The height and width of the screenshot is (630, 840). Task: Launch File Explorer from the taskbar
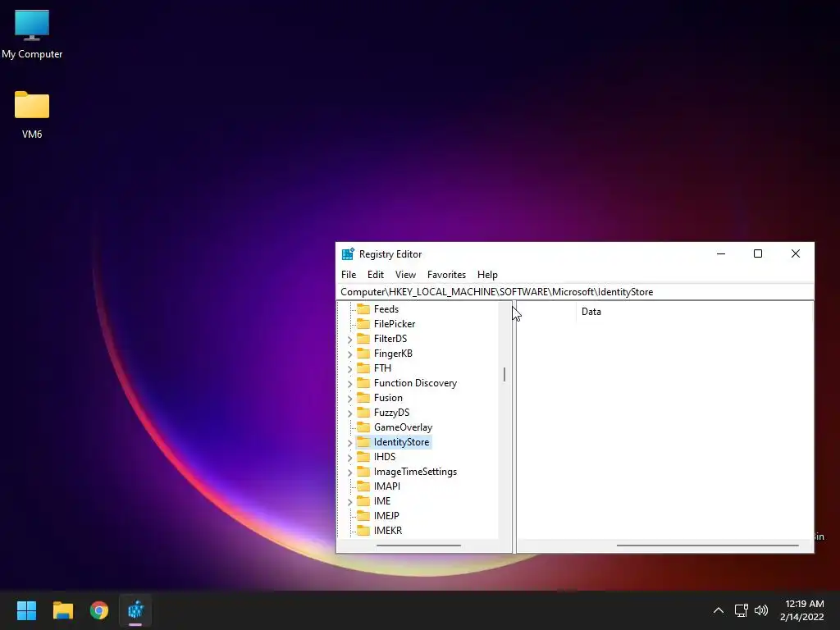coord(62,610)
